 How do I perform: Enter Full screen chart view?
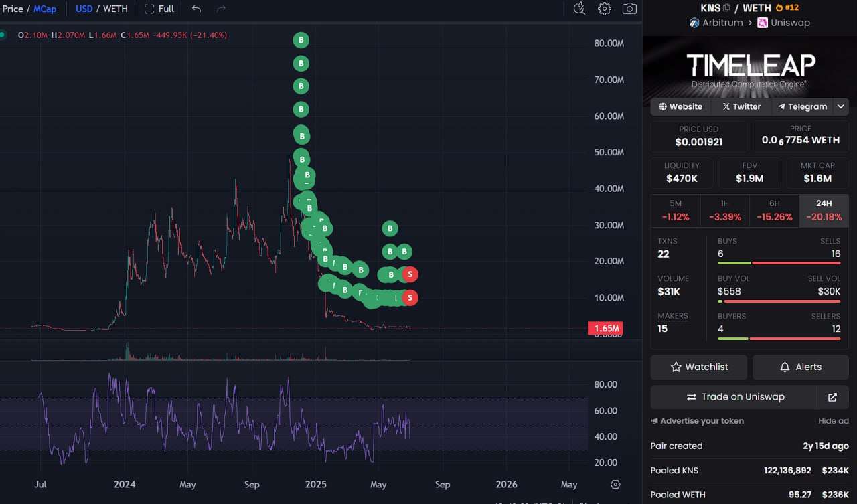click(x=159, y=9)
